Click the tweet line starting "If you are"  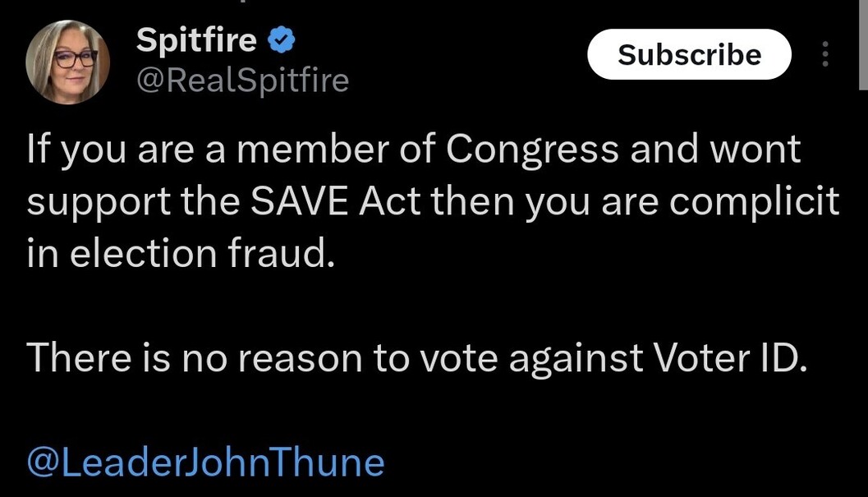413,150
